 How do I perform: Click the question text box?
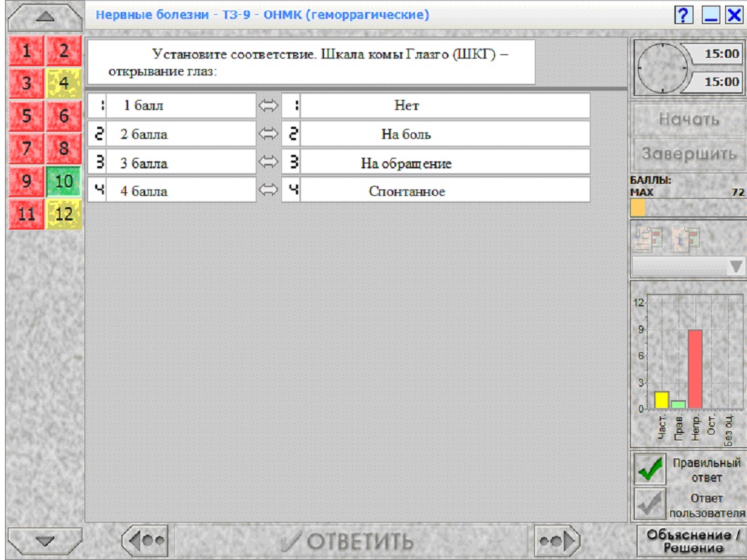311,63
